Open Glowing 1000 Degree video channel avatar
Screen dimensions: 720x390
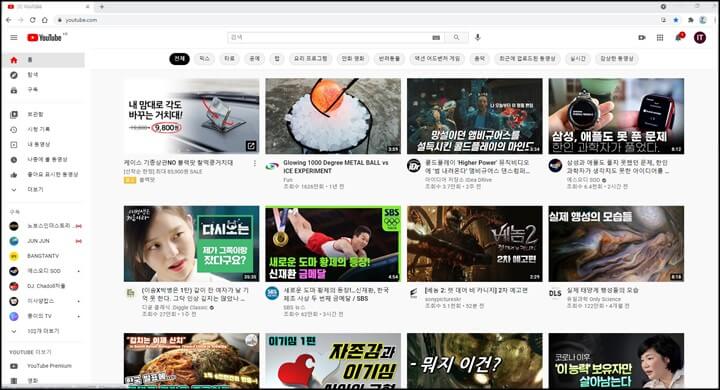pyautogui.click(x=272, y=166)
